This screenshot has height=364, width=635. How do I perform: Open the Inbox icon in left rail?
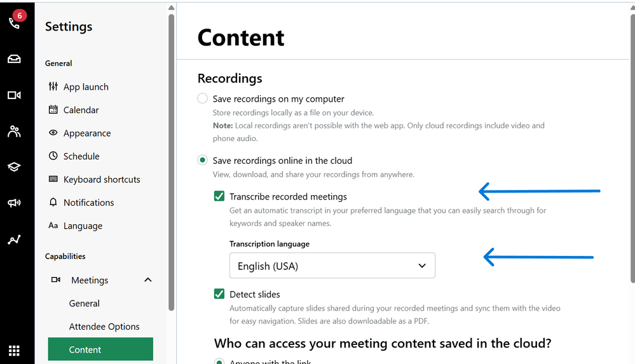tap(14, 59)
